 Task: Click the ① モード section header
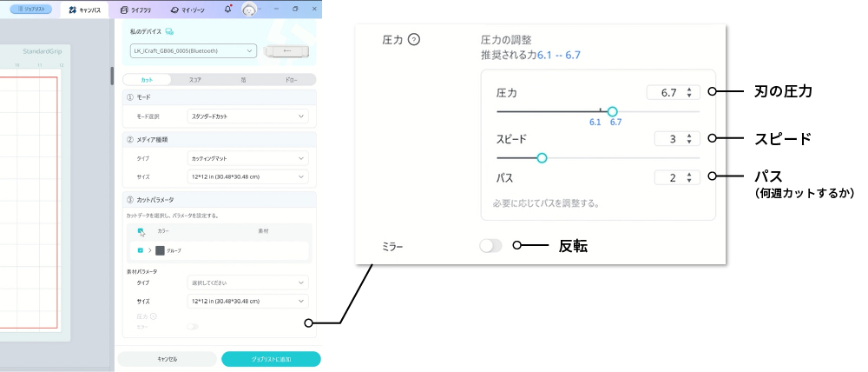[220, 97]
